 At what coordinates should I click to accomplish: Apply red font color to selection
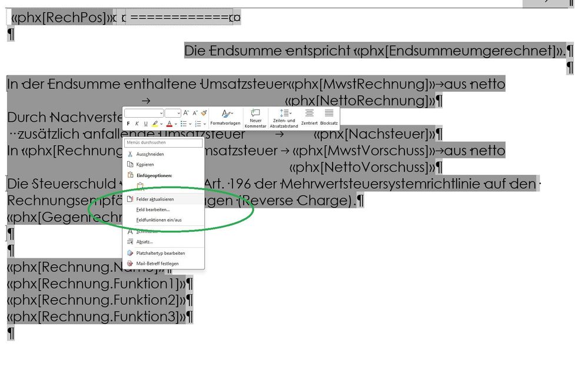pos(169,124)
